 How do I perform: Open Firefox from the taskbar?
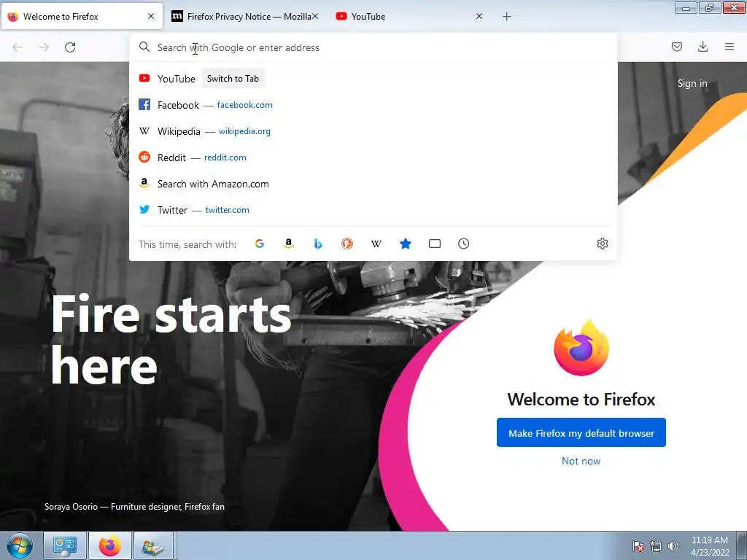coord(109,545)
